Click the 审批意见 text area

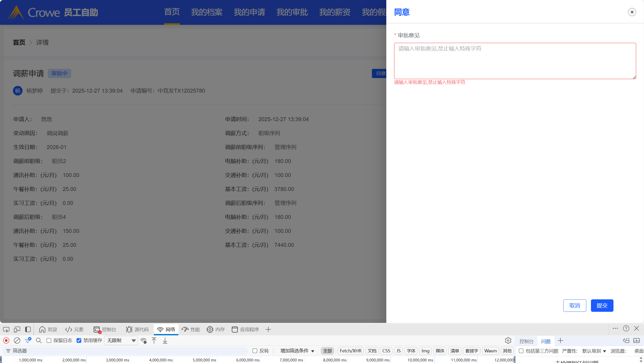point(515,61)
